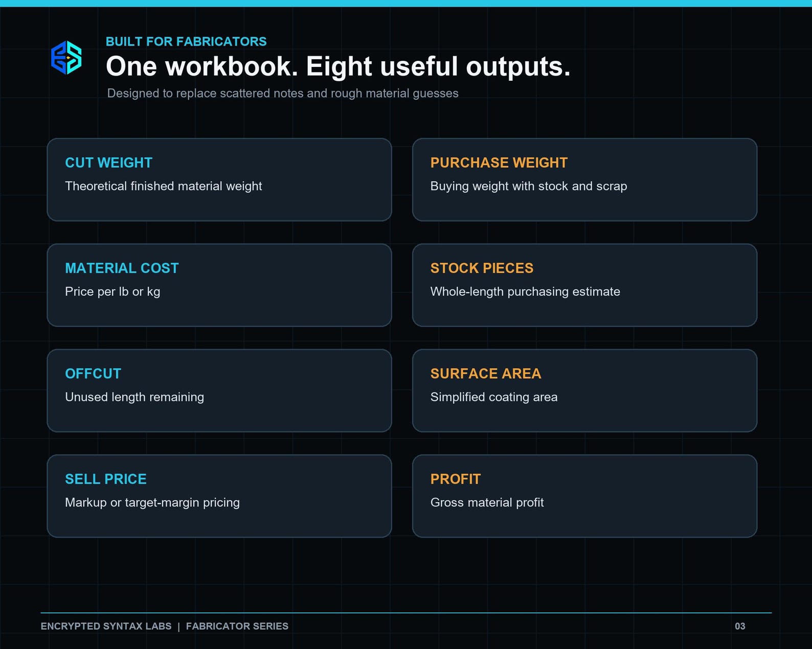Select the 'SELL PRICE' card title

pos(106,479)
